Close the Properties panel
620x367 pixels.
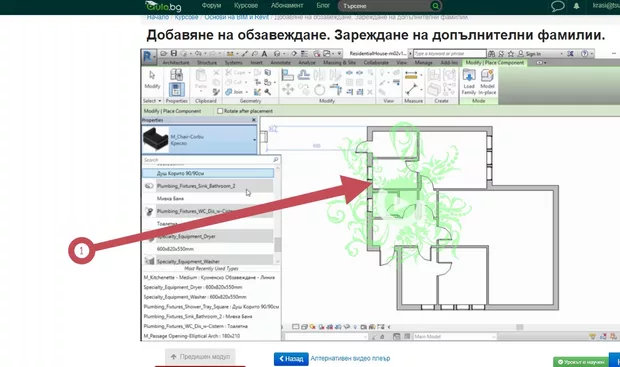point(254,120)
